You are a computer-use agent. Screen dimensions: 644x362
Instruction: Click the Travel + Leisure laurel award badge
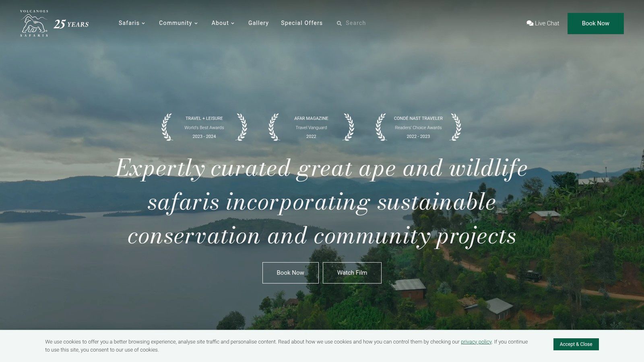(204, 127)
